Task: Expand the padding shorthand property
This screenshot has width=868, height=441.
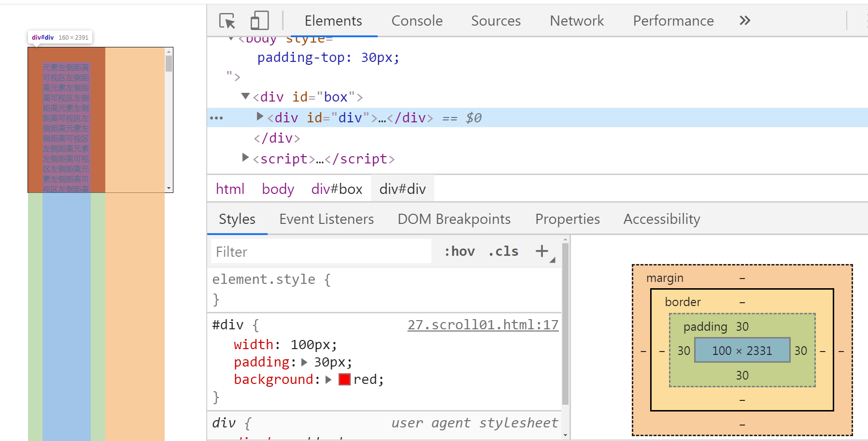Action: tap(304, 362)
